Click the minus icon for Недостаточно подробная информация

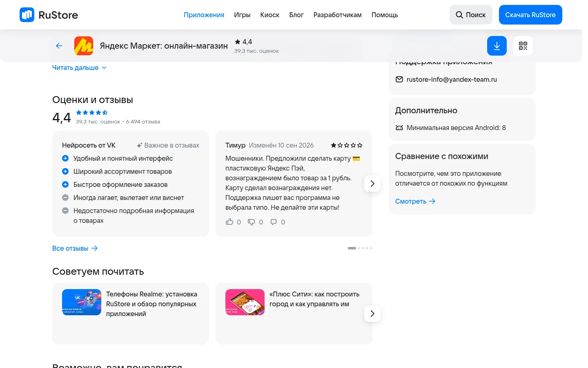point(65,211)
